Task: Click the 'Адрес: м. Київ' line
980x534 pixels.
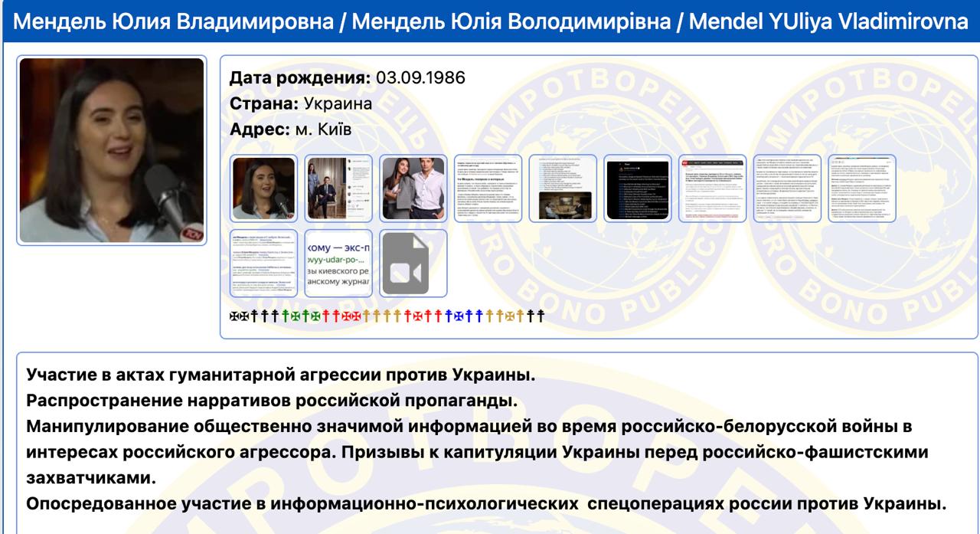Action: [291, 128]
